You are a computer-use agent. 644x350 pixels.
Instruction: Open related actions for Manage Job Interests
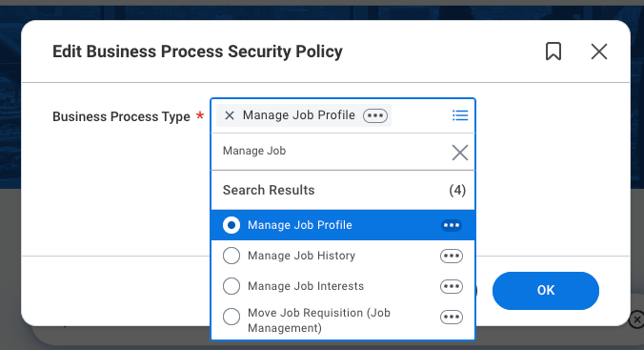(x=452, y=286)
